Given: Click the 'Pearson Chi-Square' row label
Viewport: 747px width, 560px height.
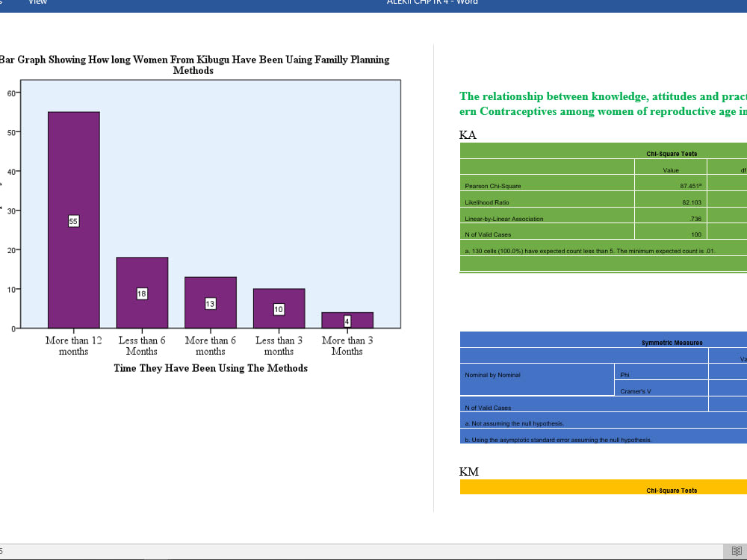Looking at the screenshot, I should 492,186.
